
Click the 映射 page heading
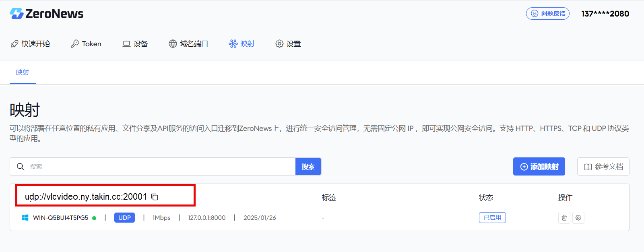pyautogui.click(x=25, y=110)
